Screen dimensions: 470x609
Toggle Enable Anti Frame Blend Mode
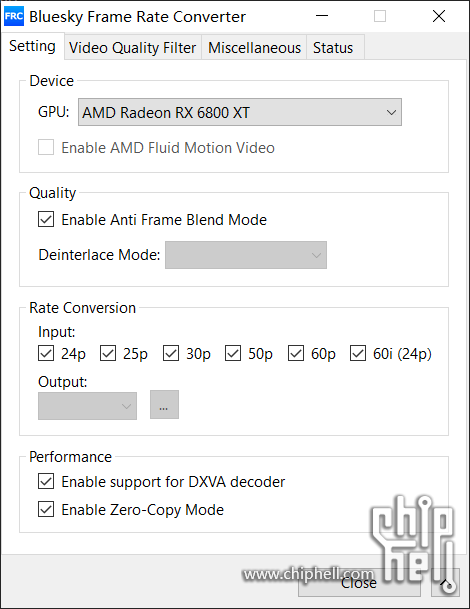click(x=46, y=219)
